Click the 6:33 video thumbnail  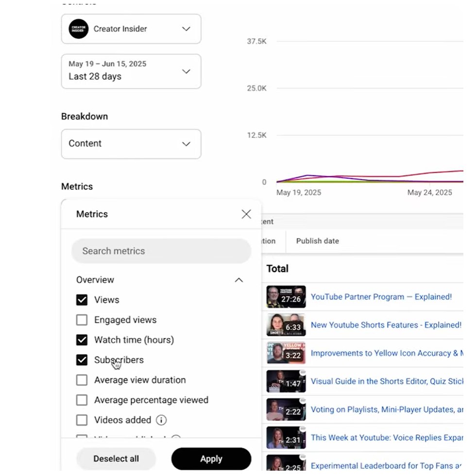(286, 325)
